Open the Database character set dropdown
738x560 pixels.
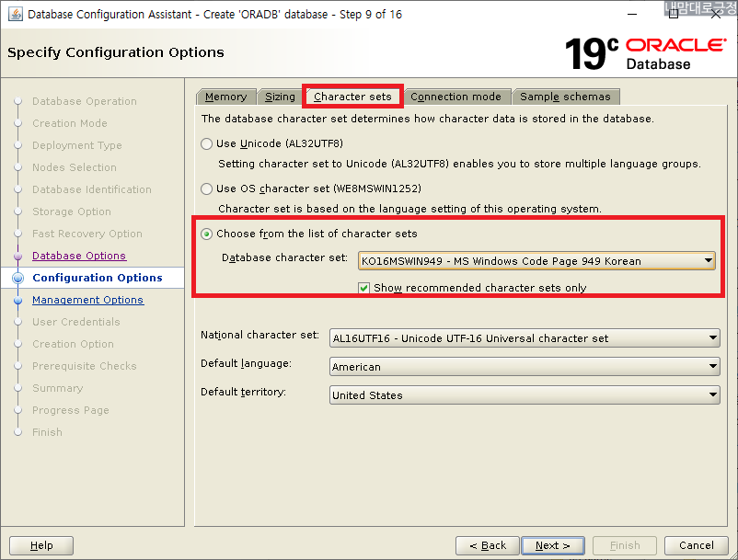536,261
